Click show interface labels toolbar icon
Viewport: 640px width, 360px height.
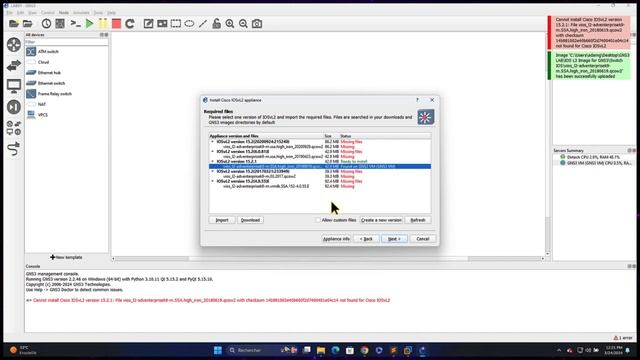(60, 24)
